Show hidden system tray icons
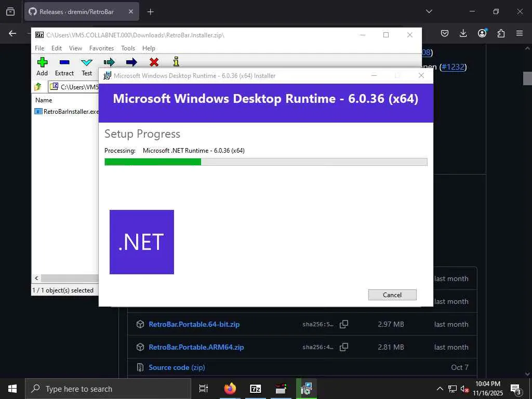 pos(440,389)
